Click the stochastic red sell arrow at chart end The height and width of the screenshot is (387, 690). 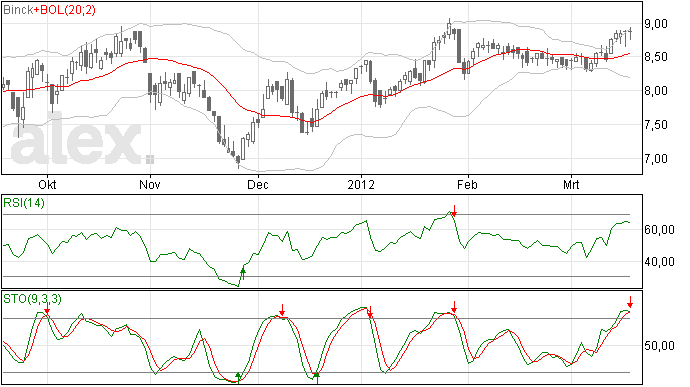tap(630, 302)
